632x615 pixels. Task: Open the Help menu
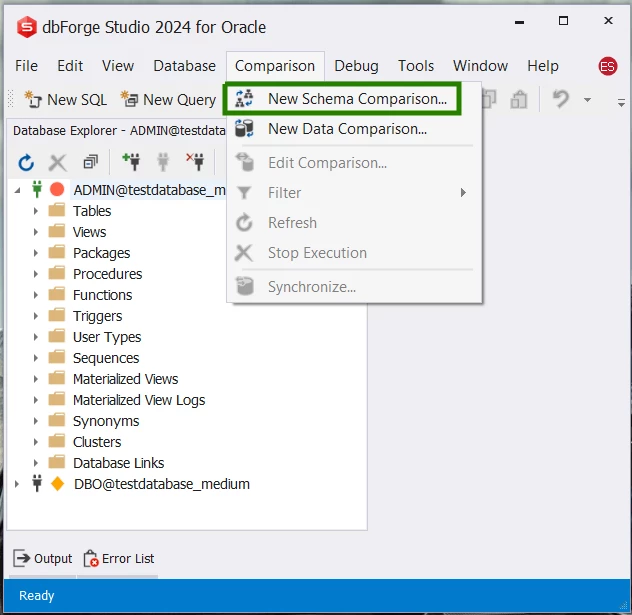(x=543, y=66)
